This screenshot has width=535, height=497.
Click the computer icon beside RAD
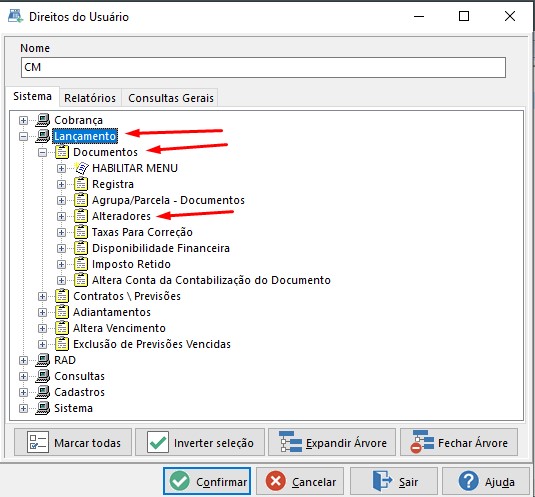[x=43, y=360]
